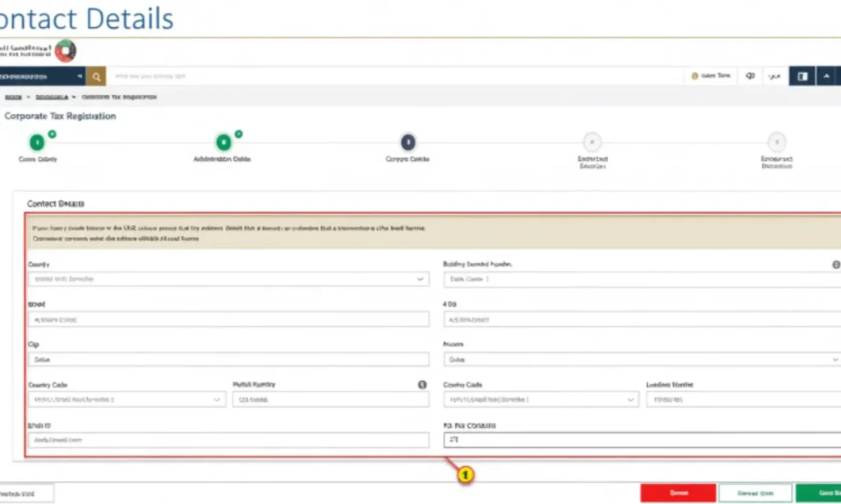Click the up-arrow icon at header's right end
The image size is (841, 504).
pos(826,76)
